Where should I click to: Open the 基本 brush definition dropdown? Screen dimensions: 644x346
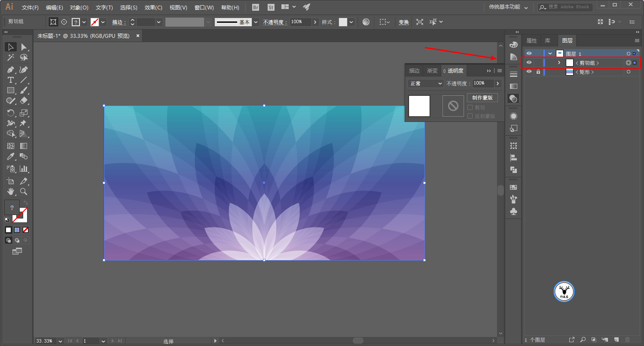click(x=256, y=22)
